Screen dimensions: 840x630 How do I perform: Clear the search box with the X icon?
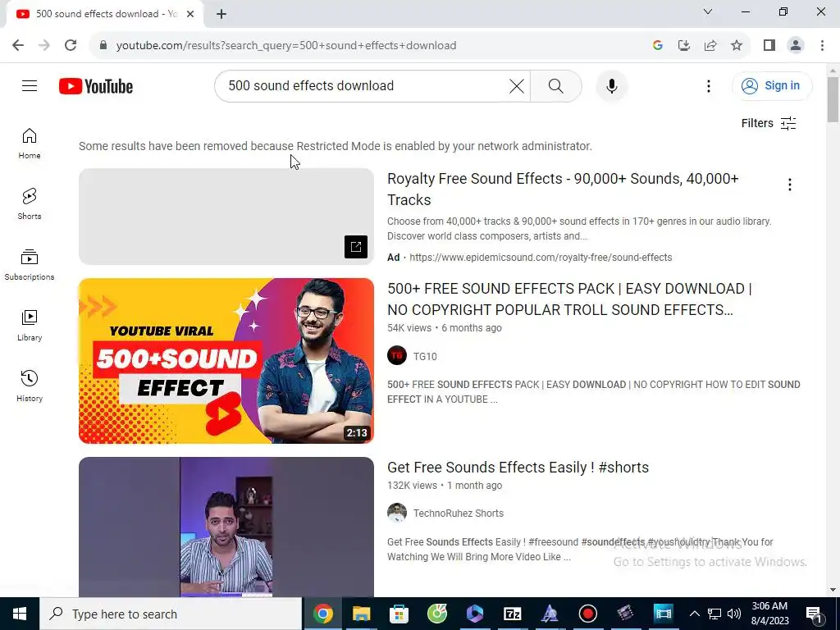tap(517, 85)
